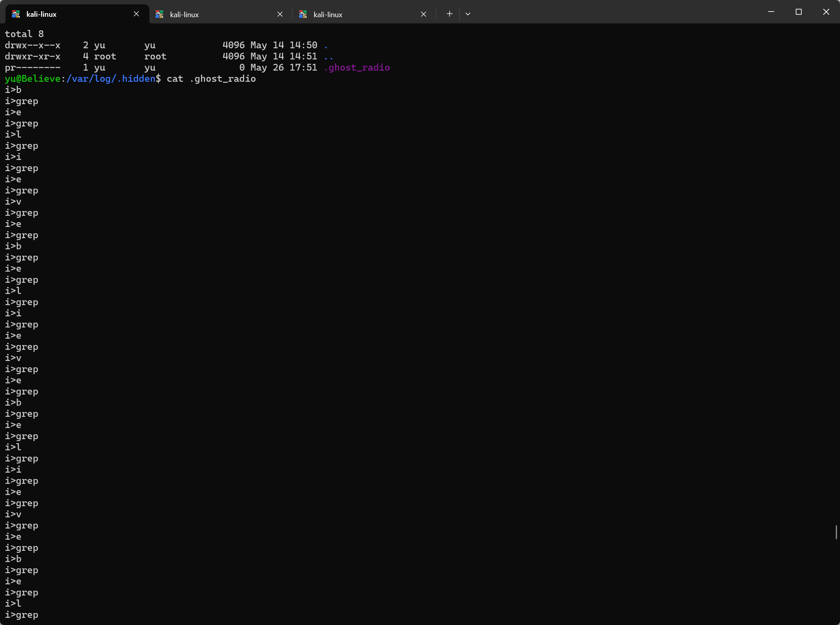Close the rightmost kali-linux tab

(424, 14)
